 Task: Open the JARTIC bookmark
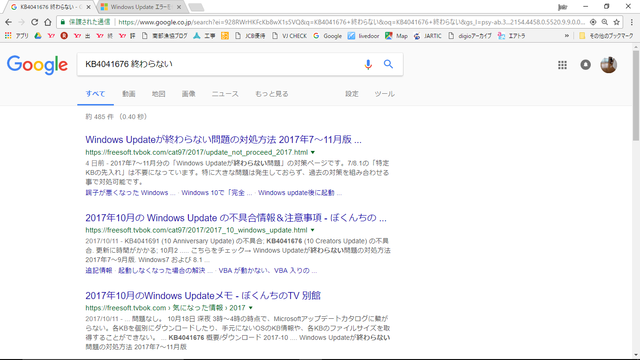coord(427,36)
